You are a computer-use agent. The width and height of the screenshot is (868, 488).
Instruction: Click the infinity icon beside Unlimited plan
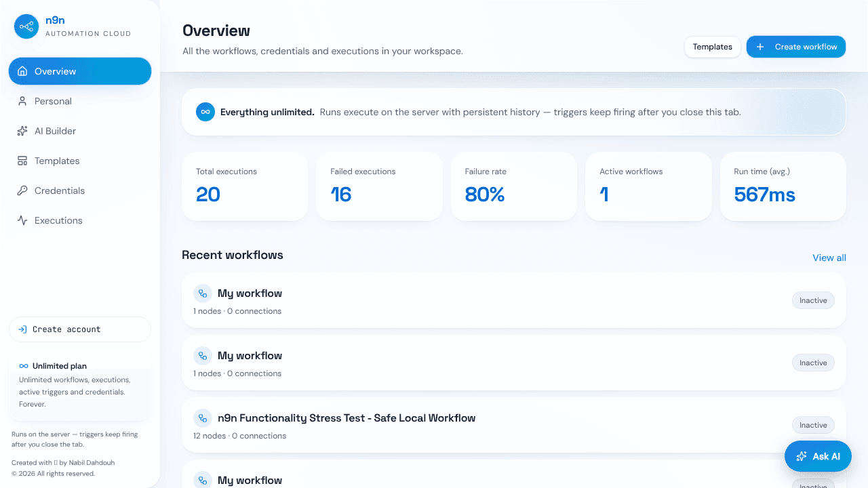coord(24,366)
